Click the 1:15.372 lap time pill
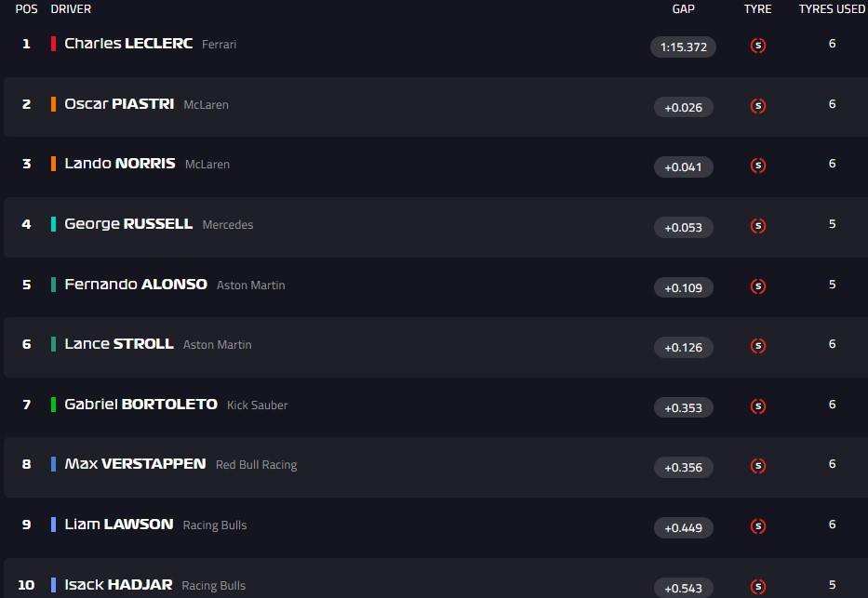868x598 pixels. coord(683,47)
